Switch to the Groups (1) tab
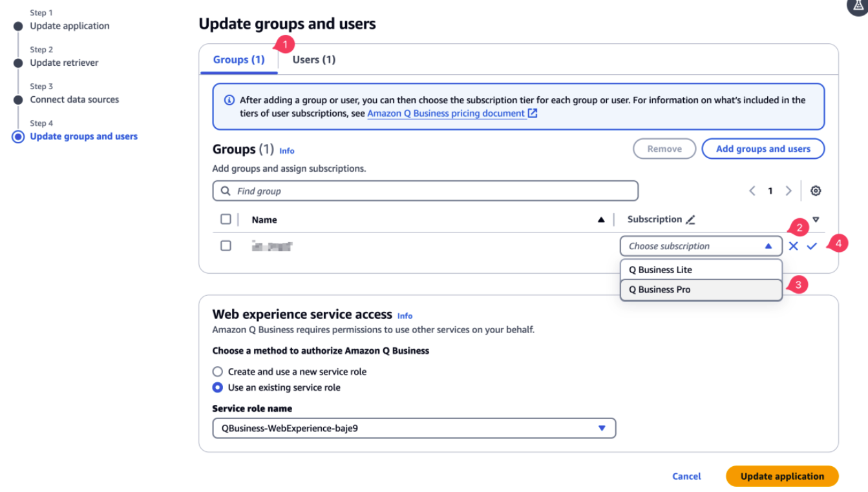Viewport: 868px width, 492px height. click(239, 59)
